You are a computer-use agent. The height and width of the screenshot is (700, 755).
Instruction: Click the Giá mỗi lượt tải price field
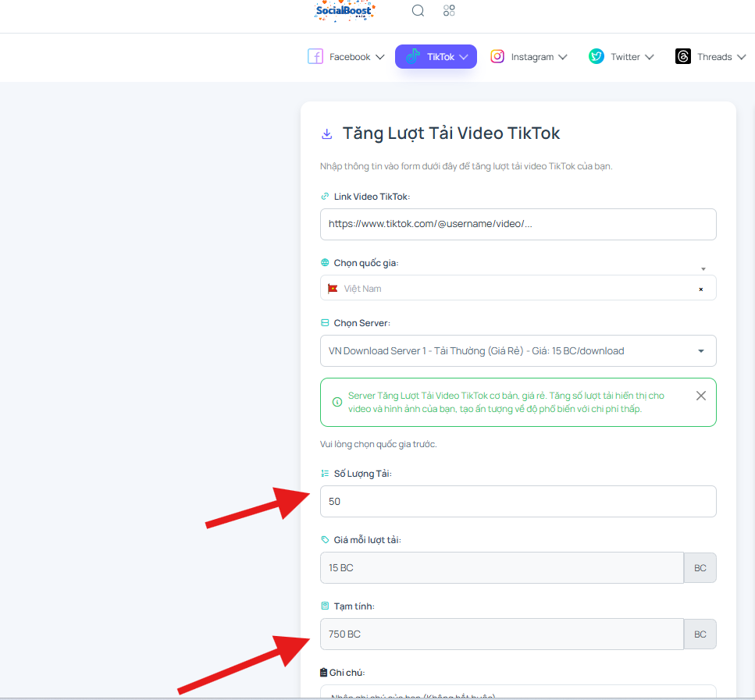click(x=502, y=568)
